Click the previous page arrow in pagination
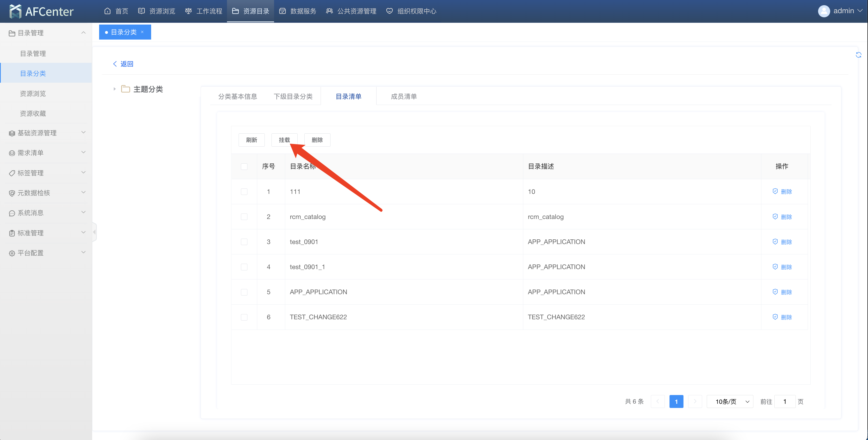The height and width of the screenshot is (440, 868). coord(657,401)
